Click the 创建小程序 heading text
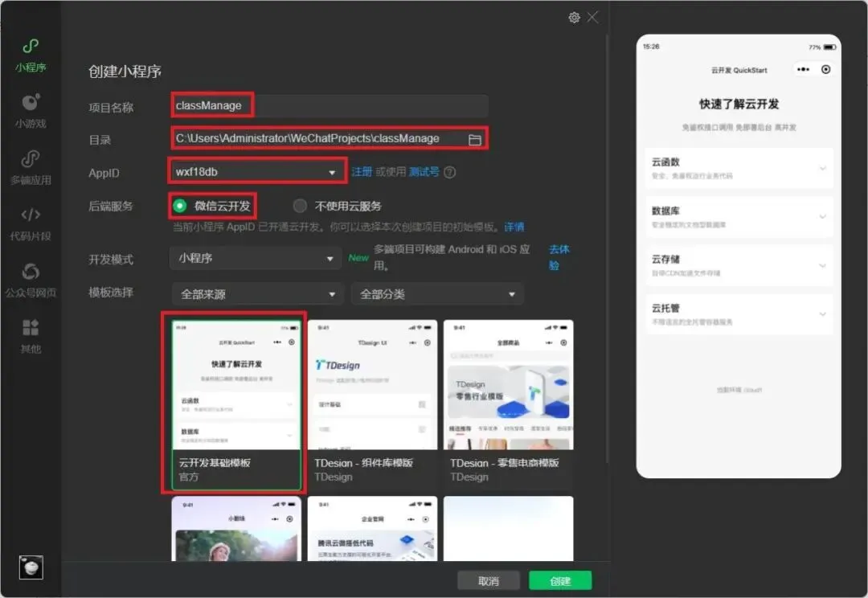The width and height of the screenshot is (868, 598). (125, 72)
